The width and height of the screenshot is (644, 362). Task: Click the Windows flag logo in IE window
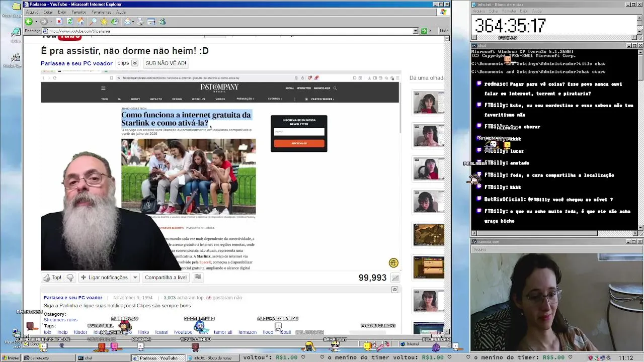(444, 12)
